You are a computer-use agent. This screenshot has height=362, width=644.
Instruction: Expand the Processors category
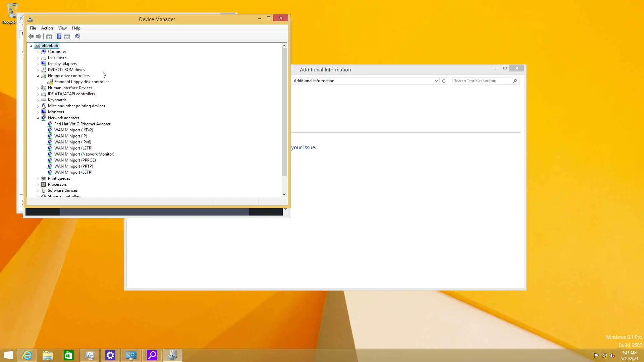38,184
